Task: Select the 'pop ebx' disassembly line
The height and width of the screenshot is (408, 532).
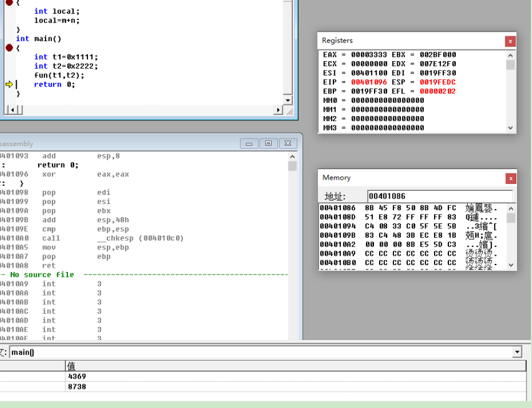Action: click(x=56, y=211)
